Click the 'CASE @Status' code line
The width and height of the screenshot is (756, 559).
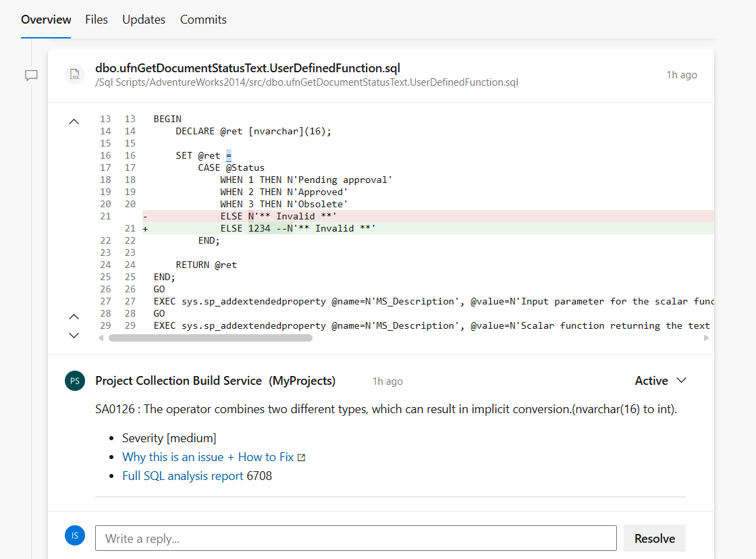(232, 167)
